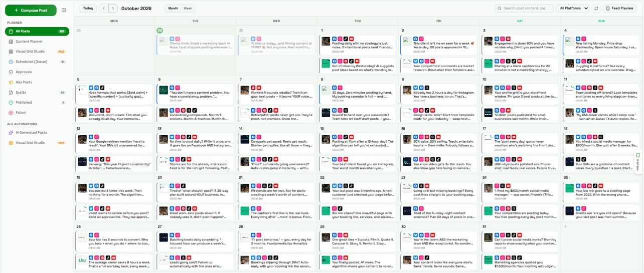Click the Drafts document icon
The image size is (644, 273).
(11, 92)
